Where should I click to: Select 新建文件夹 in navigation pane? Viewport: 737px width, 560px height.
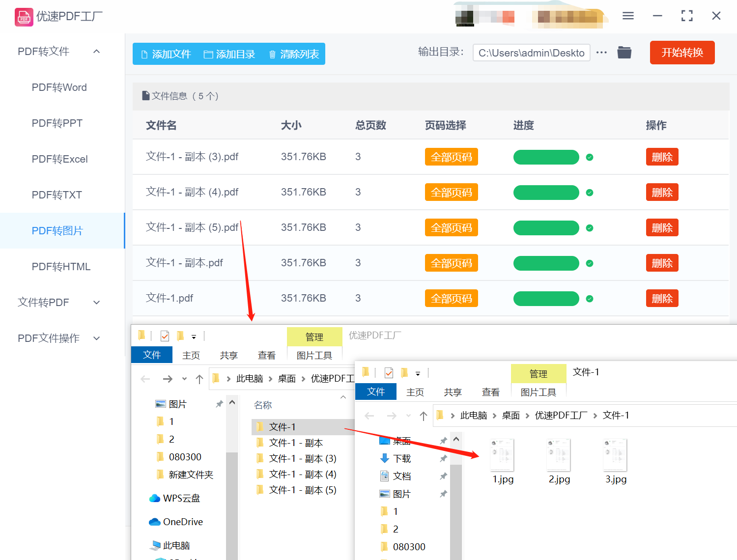(x=185, y=475)
